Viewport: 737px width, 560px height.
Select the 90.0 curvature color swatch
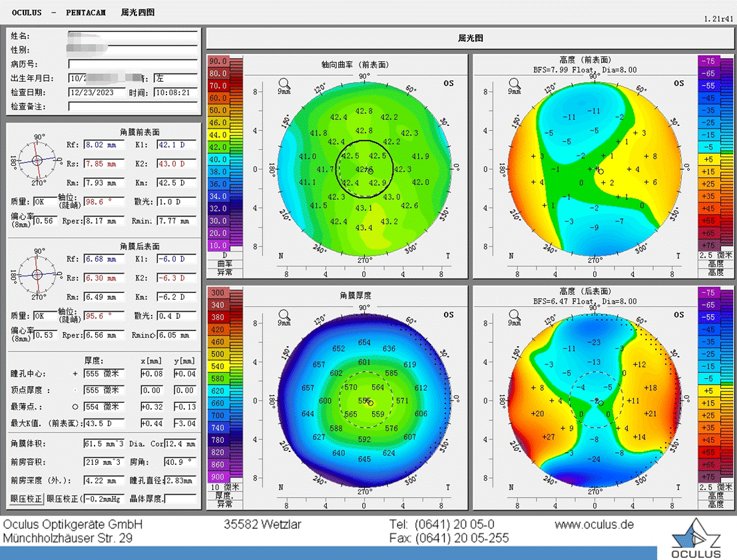pyautogui.click(x=218, y=61)
